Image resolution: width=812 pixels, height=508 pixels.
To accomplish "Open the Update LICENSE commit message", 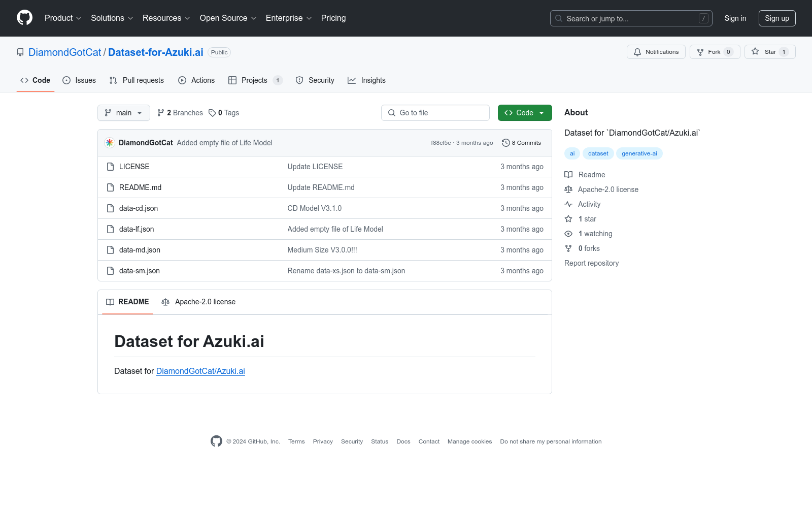I will (x=315, y=167).
